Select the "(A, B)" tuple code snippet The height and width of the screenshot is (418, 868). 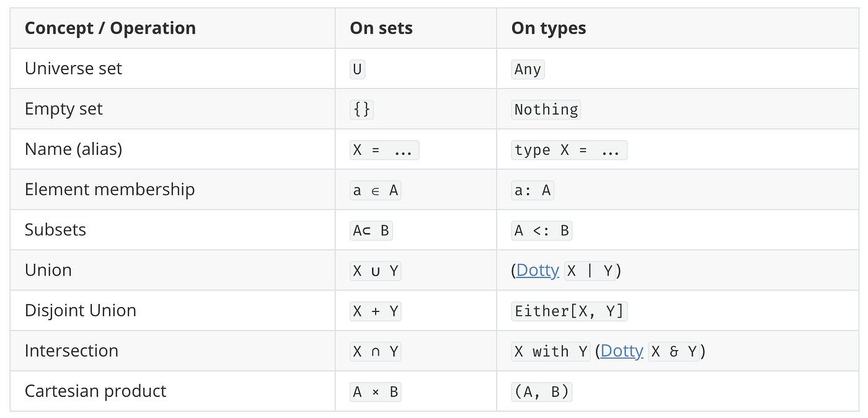pyautogui.click(x=541, y=391)
